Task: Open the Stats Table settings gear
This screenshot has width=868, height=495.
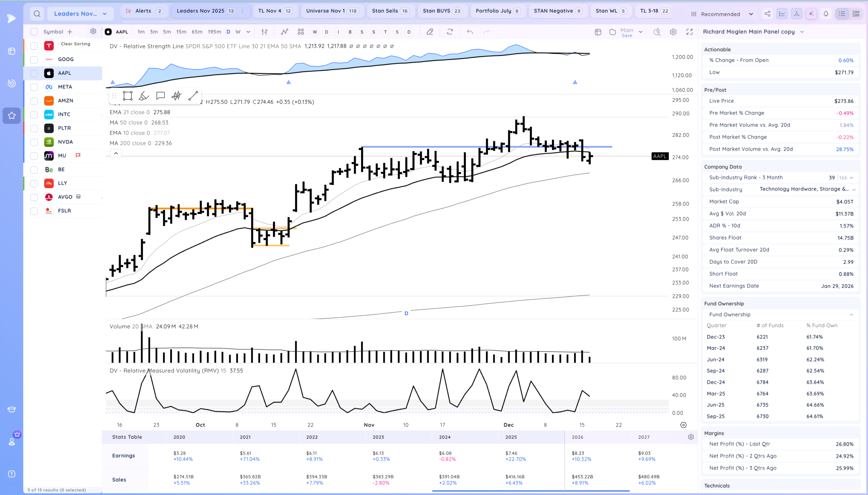Action: [x=691, y=437]
